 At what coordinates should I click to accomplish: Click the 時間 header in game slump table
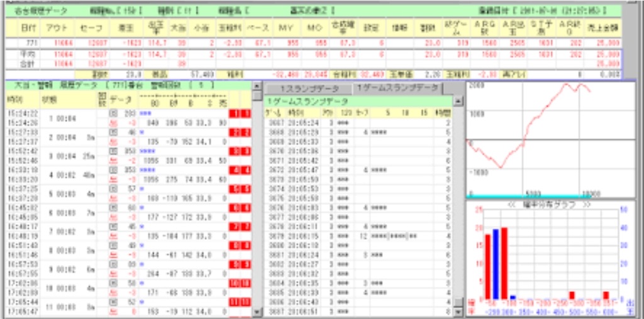tap(443, 113)
